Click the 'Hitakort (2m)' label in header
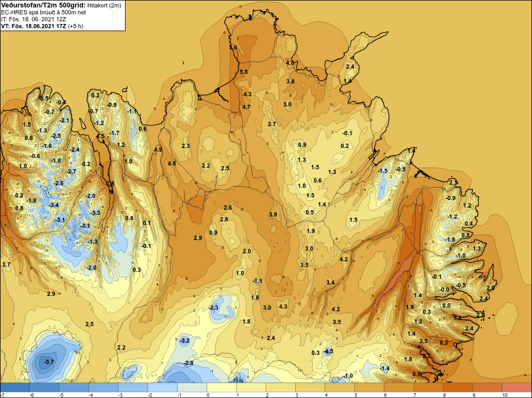The image size is (532, 398). [x=104, y=5]
